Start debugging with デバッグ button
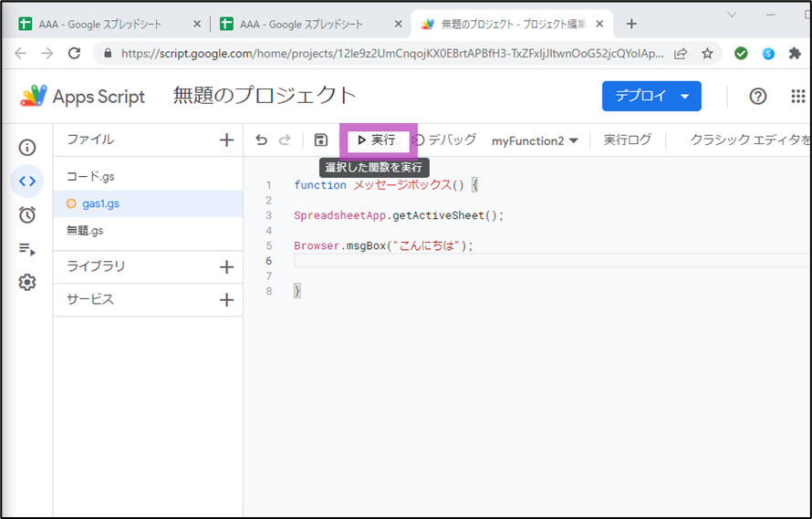Viewport: 812px width, 519px height. pyautogui.click(x=444, y=140)
